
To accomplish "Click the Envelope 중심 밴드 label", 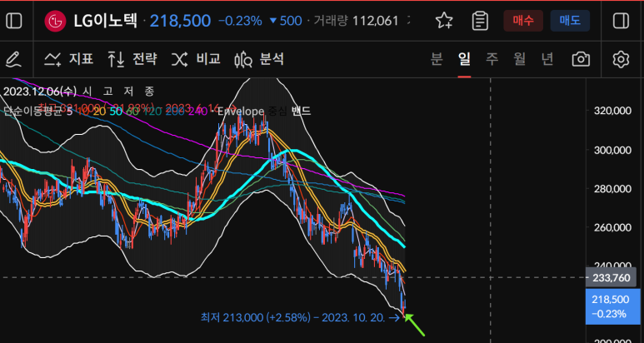I will (x=263, y=111).
